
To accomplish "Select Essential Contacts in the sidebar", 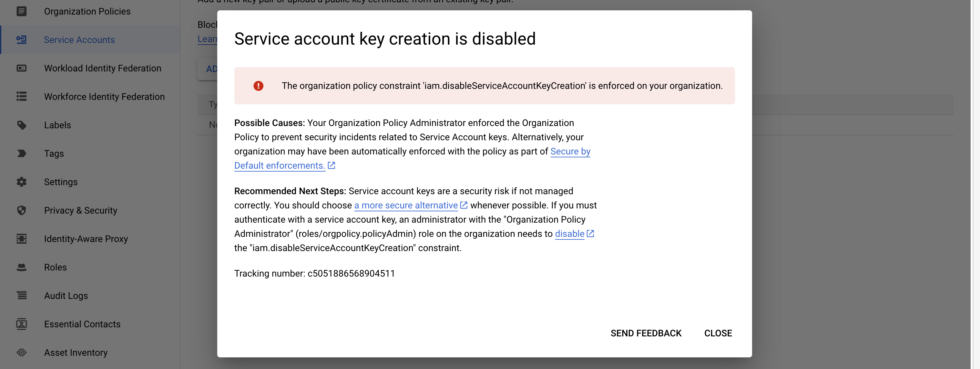I will click(82, 324).
